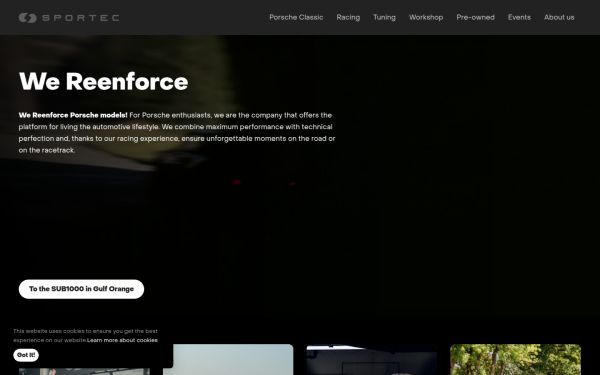Open the Workshop menu item
This screenshot has width=600, height=375.
point(426,17)
